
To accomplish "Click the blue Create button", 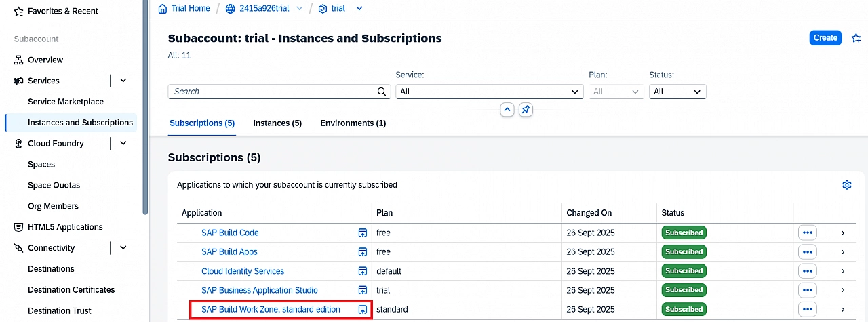I will point(825,38).
